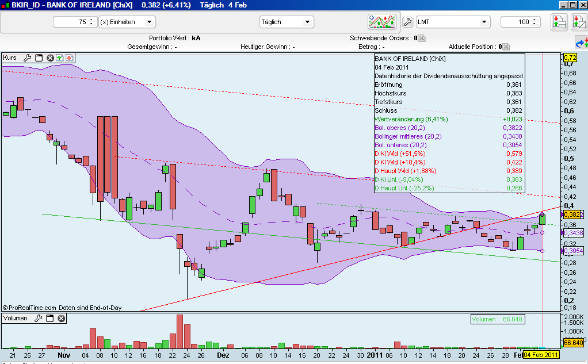
Task: Adjust the 75 units quantity stepper
Action: 91,22
